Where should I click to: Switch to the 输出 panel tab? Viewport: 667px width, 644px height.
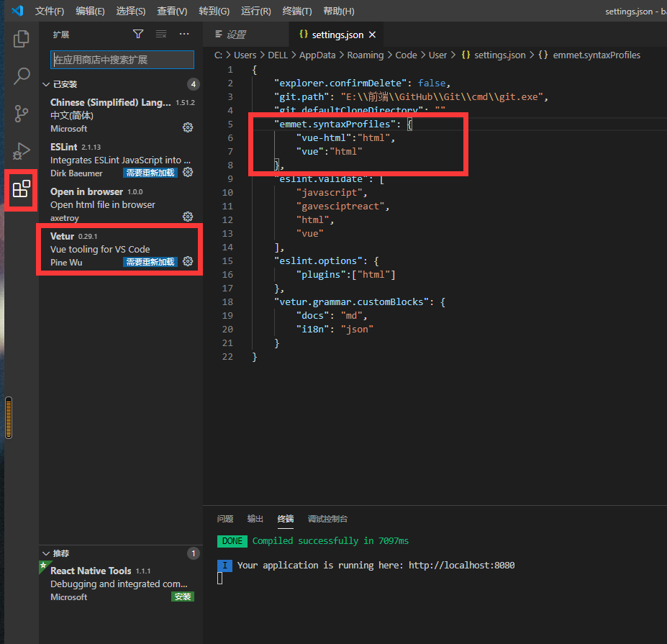coord(255,519)
